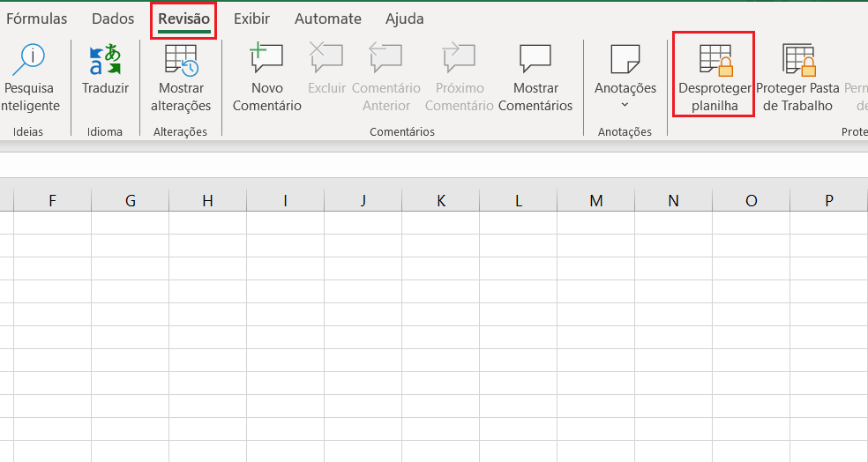Select column G header

coord(130,200)
